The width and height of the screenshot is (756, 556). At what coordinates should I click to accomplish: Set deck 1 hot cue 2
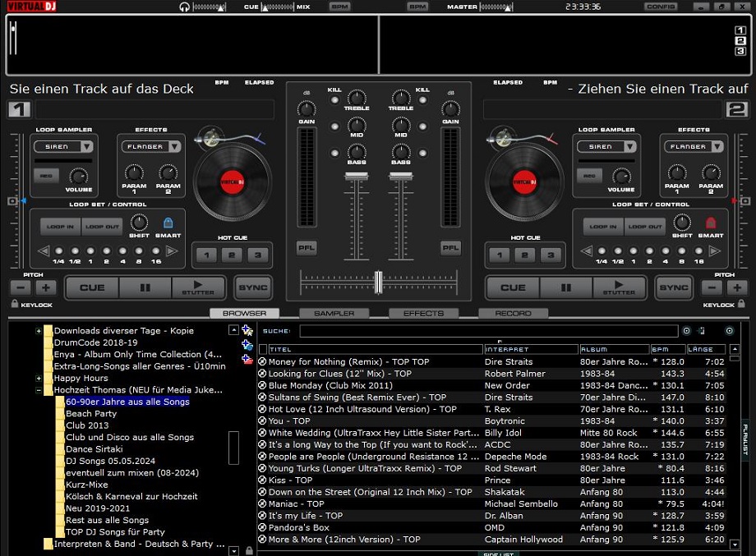(232, 255)
